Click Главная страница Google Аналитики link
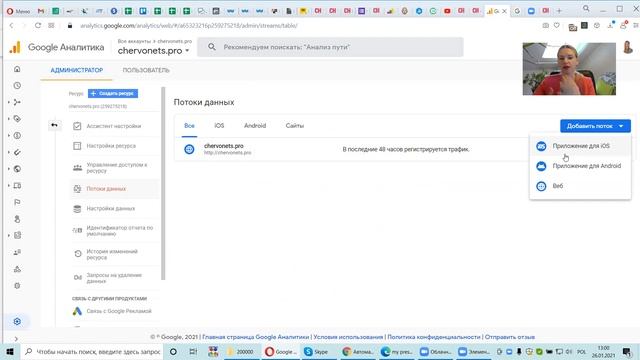 click(x=256, y=337)
